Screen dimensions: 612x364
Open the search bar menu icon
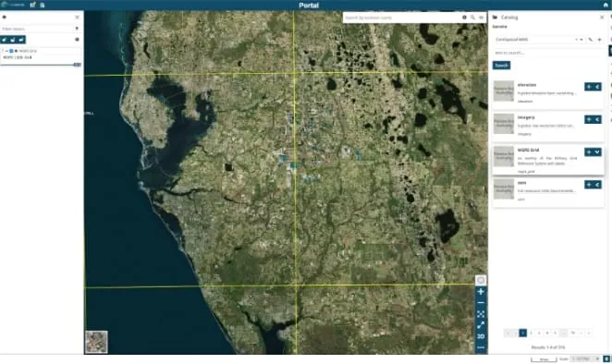tap(481, 18)
